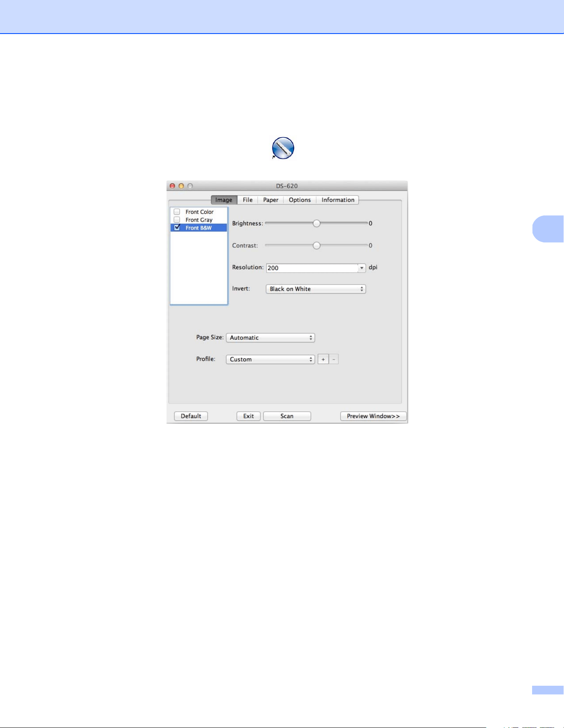Expand the Invert Black on White dropdown

pos(316,289)
